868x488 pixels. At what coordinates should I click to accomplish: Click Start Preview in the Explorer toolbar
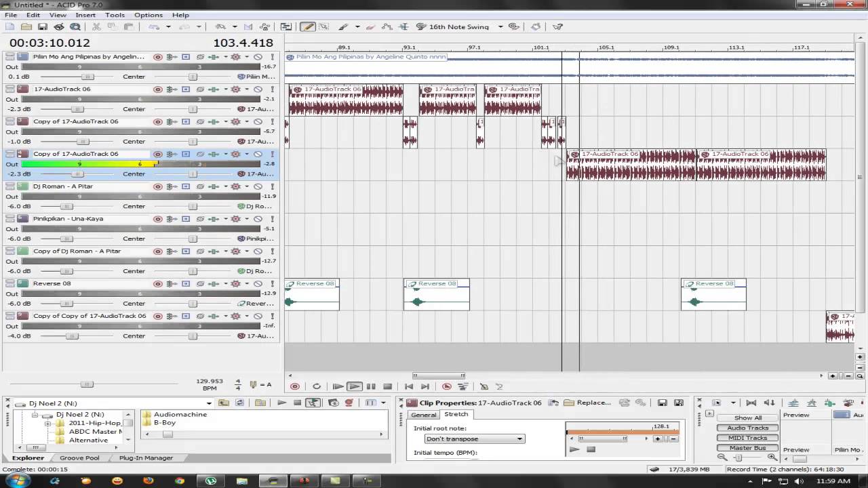pyautogui.click(x=281, y=403)
